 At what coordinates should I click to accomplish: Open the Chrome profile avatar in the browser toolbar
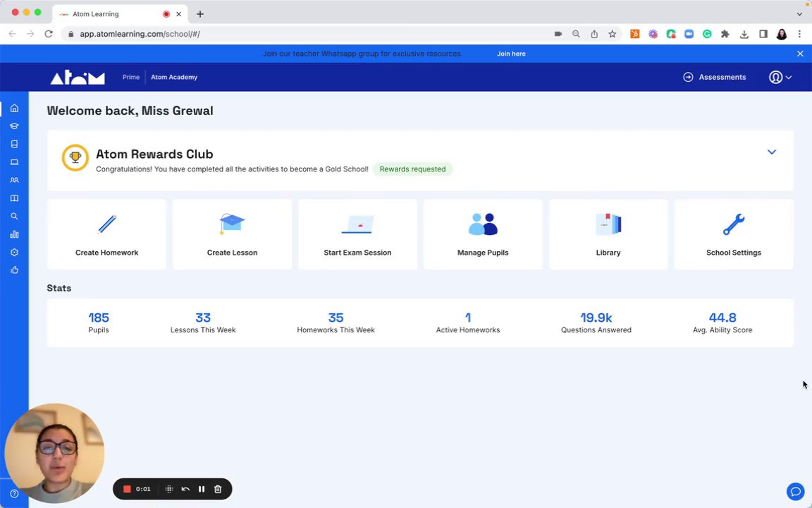[x=782, y=34]
